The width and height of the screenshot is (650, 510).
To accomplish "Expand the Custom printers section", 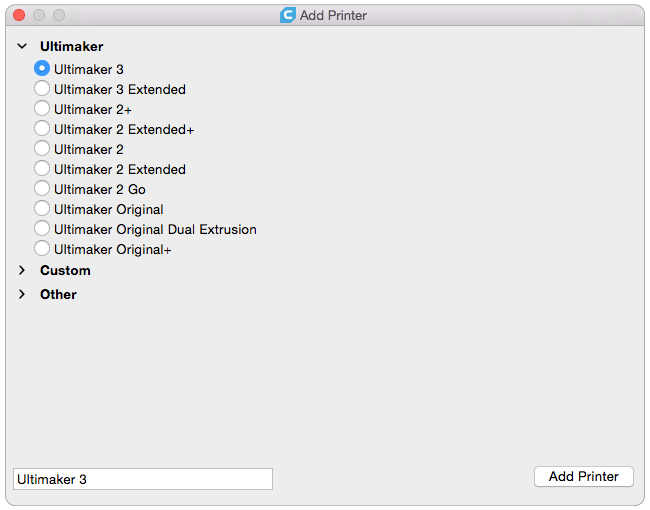I will click(x=22, y=270).
